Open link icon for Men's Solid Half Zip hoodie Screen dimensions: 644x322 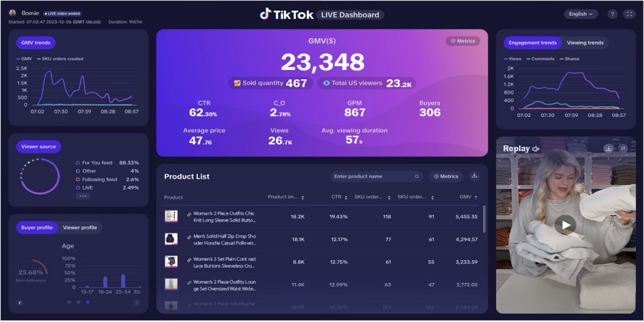[x=189, y=237]
